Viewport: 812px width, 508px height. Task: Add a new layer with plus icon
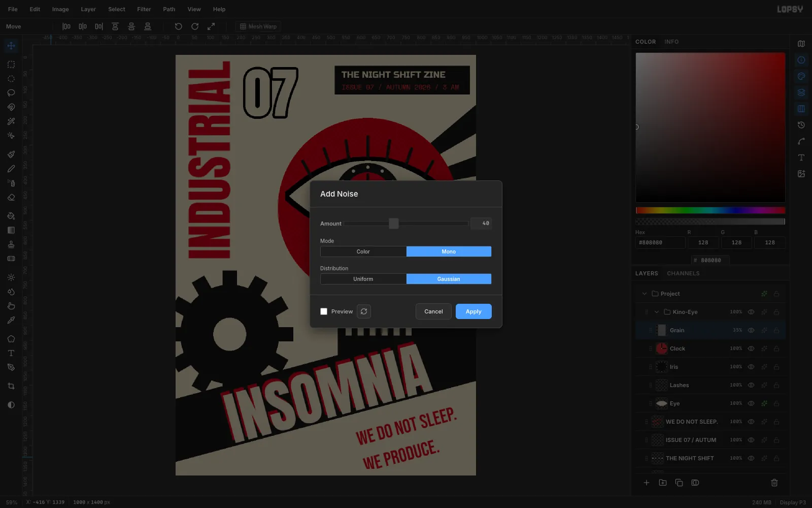(647, 483)
